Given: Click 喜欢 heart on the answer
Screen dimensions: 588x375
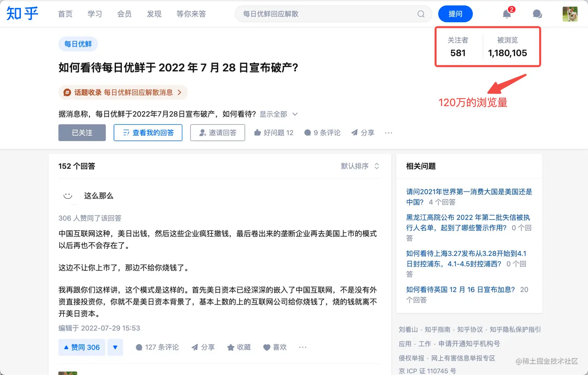Looking at the screenshot, I should (x=275, y=347).
